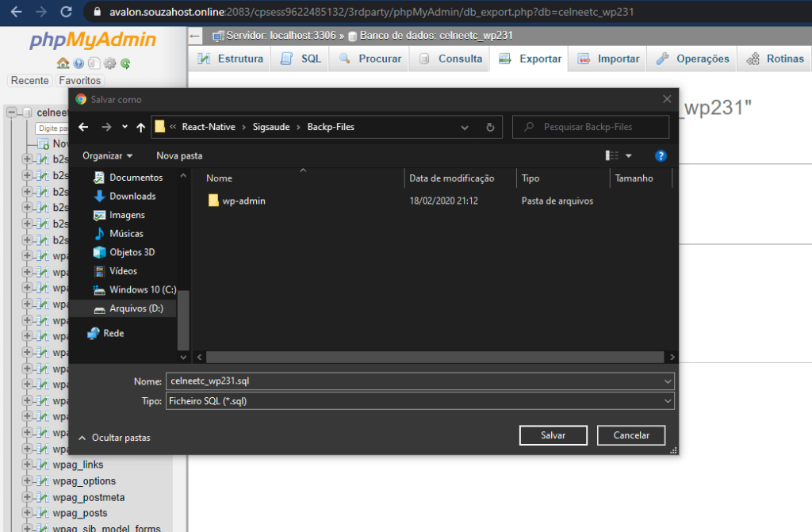Screen dimensions: 812x532
Task: Go up one folder level in dialog
Action: (141, 127)
